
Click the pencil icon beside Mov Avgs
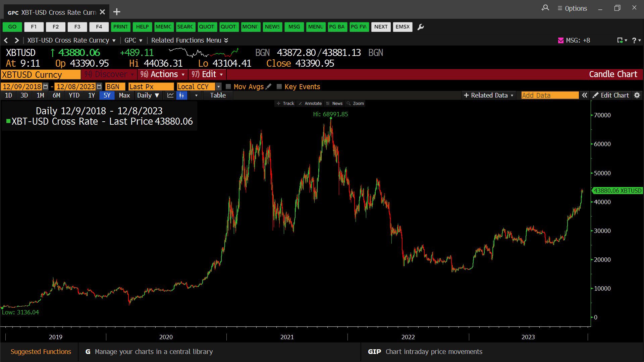pyautogui.click(x=268, y=86)
